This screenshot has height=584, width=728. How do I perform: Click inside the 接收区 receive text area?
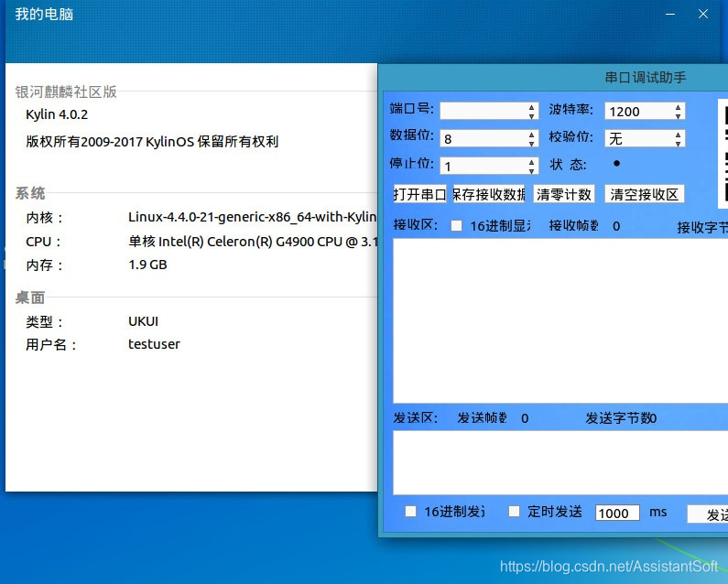click(x=560, y=320)
